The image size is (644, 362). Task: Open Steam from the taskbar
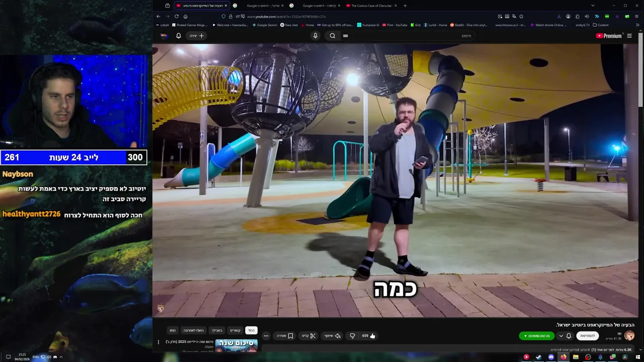tap(538, 357)
